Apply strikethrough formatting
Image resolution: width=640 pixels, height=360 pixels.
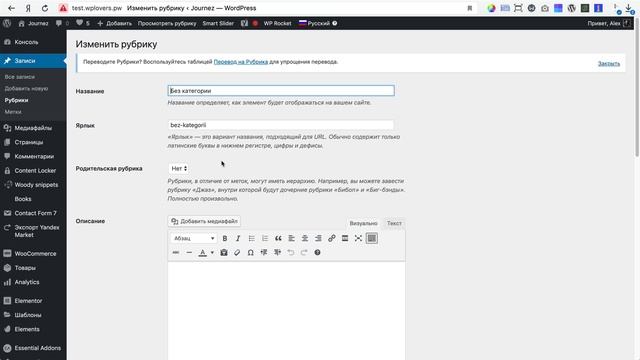click(176, 253)
